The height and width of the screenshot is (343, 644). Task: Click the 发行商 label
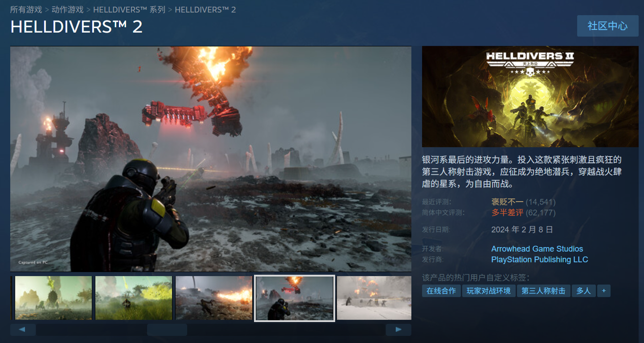coord(432,260)
